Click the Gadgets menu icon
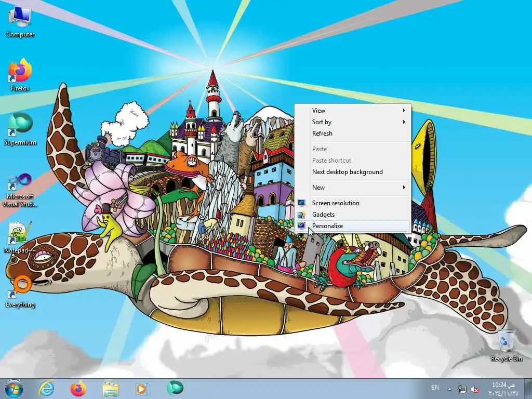The height and width of the screenshot is (399, 532). pos(301,215)
